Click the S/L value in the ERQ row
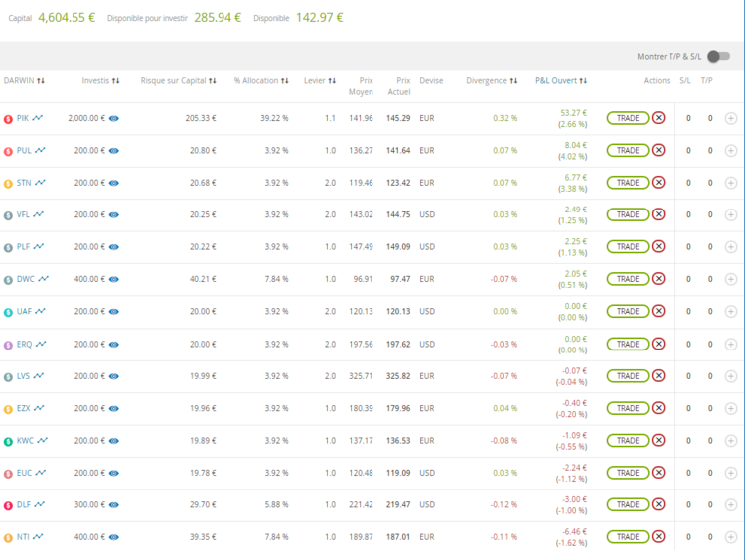Screen dimensions: 745x560 coord(688,344)
